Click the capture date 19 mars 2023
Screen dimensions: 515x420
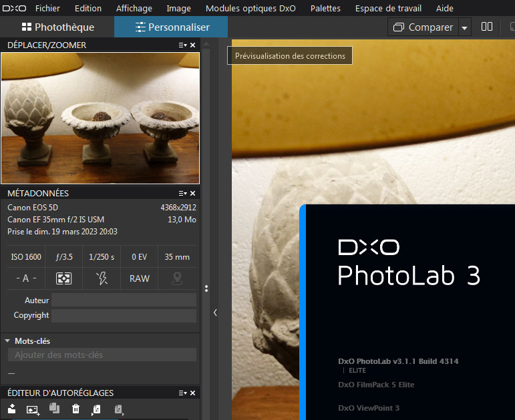(x=62, y=232)
